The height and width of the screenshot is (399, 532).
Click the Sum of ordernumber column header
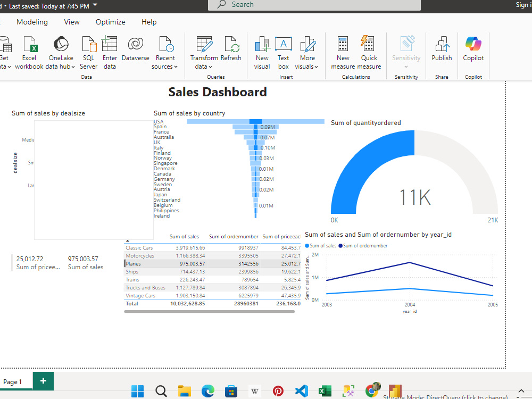click(234, 237)
